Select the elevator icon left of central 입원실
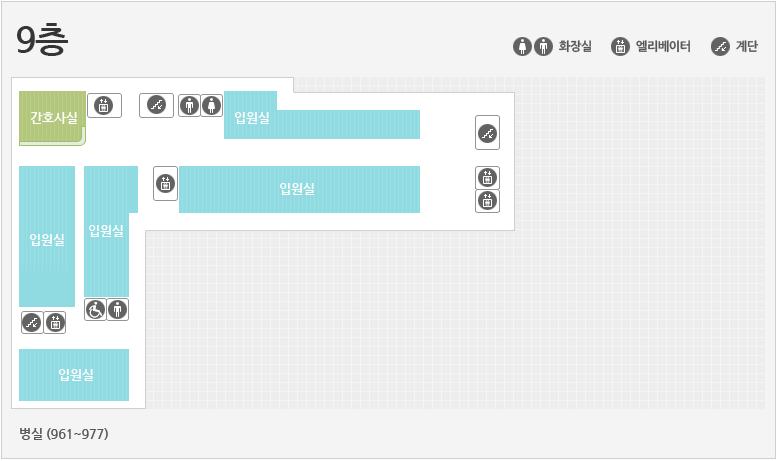Image resolution: width=778 pixels, height=461 pixels. 165,184
